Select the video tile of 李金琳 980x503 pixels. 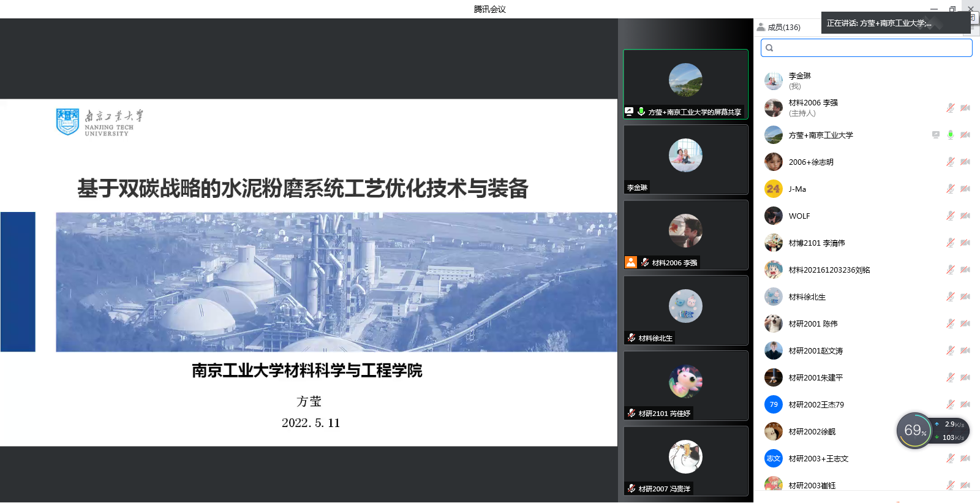[685, 159]
